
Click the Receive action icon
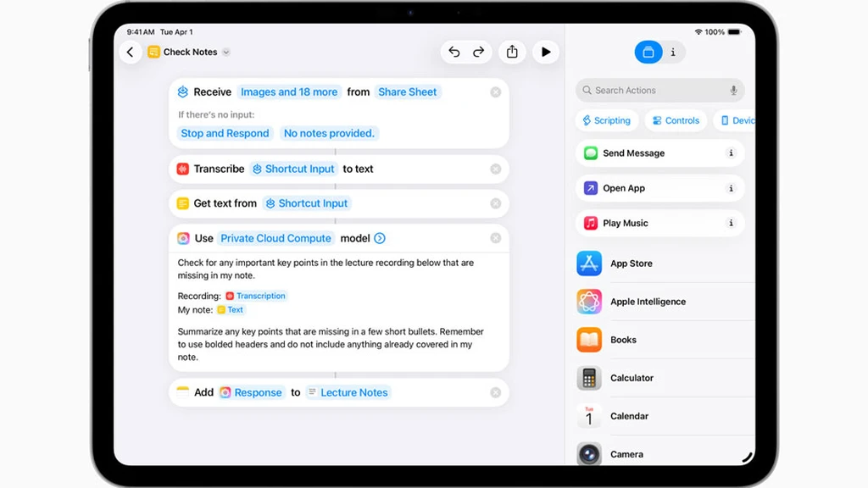[183, 91]
